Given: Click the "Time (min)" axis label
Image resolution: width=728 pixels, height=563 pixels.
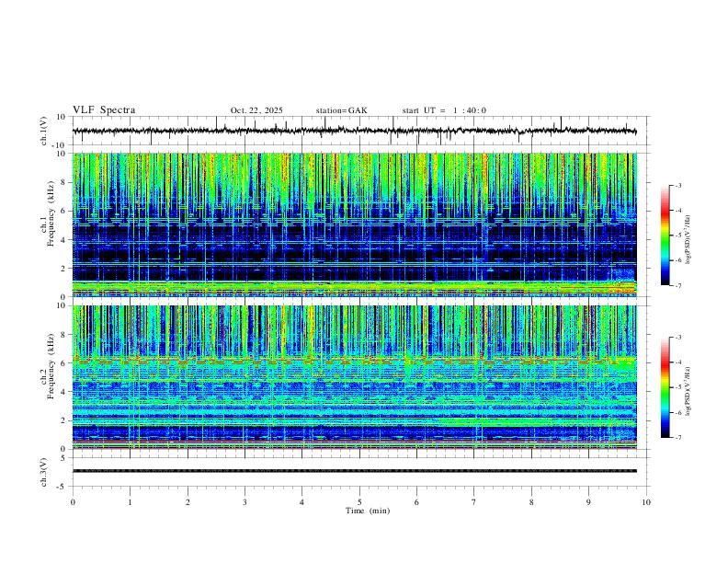Looking at the screenshot, I should pos(368,511).
